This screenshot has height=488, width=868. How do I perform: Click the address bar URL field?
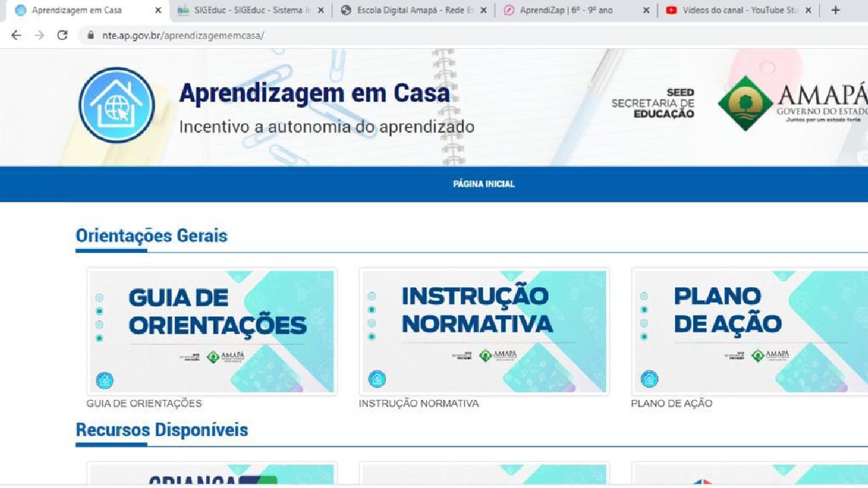(x=467, y=35)
